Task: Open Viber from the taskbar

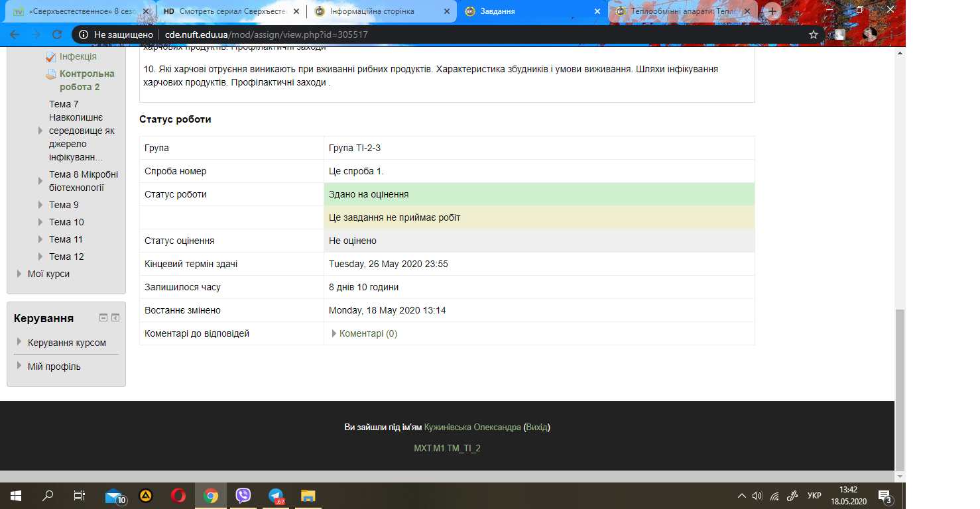Action: tap(243, 495)
